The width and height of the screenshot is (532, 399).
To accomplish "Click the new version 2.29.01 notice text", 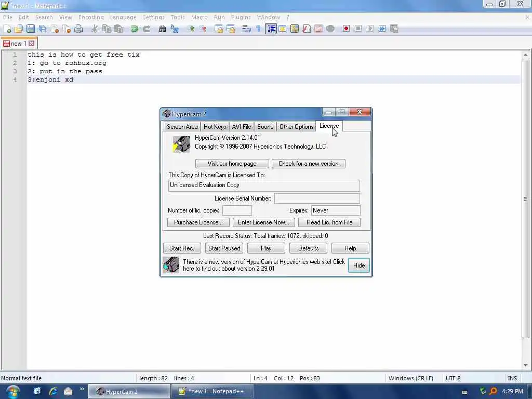I will 263,265.
